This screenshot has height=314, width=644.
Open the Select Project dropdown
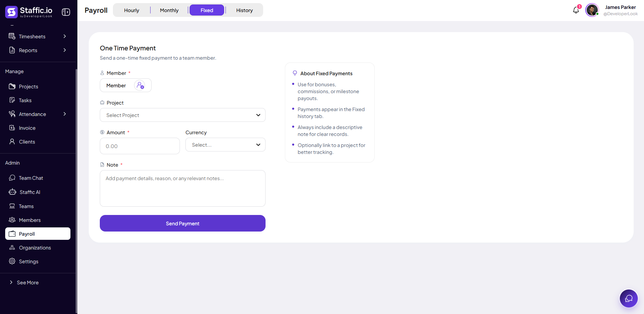pos(182,115)
